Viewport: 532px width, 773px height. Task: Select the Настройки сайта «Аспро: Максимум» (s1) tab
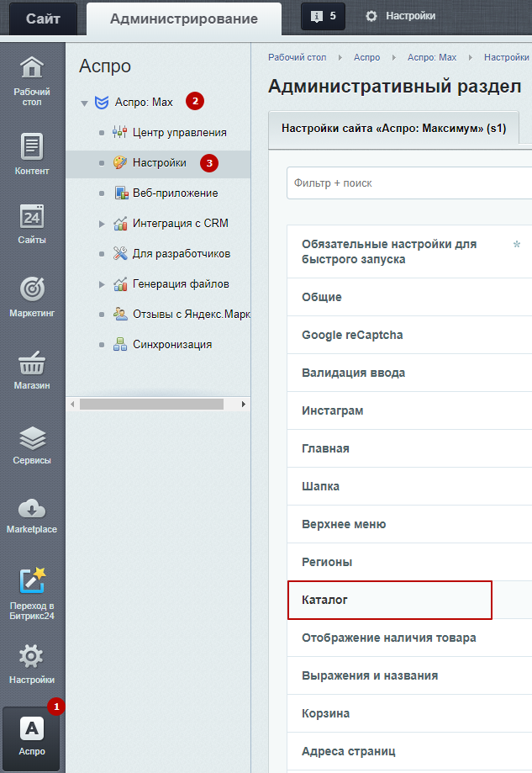(393, 129)
